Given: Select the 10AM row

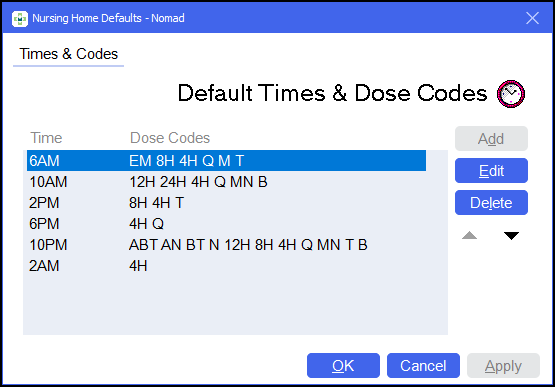Looking at the screenshot, I should point(227,182).
